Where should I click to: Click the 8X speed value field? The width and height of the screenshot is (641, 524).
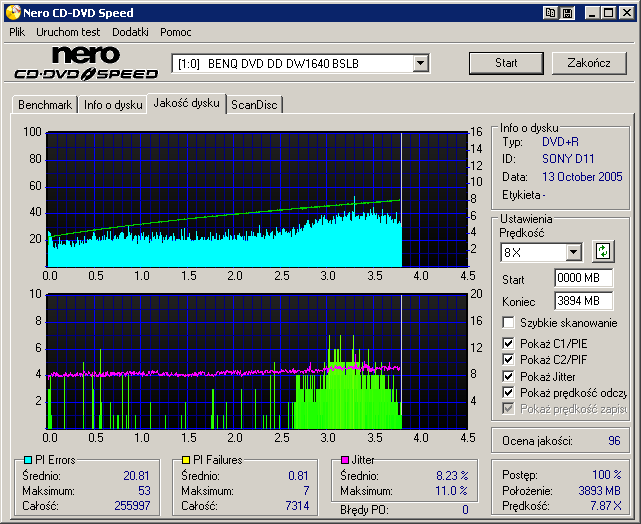533,252
